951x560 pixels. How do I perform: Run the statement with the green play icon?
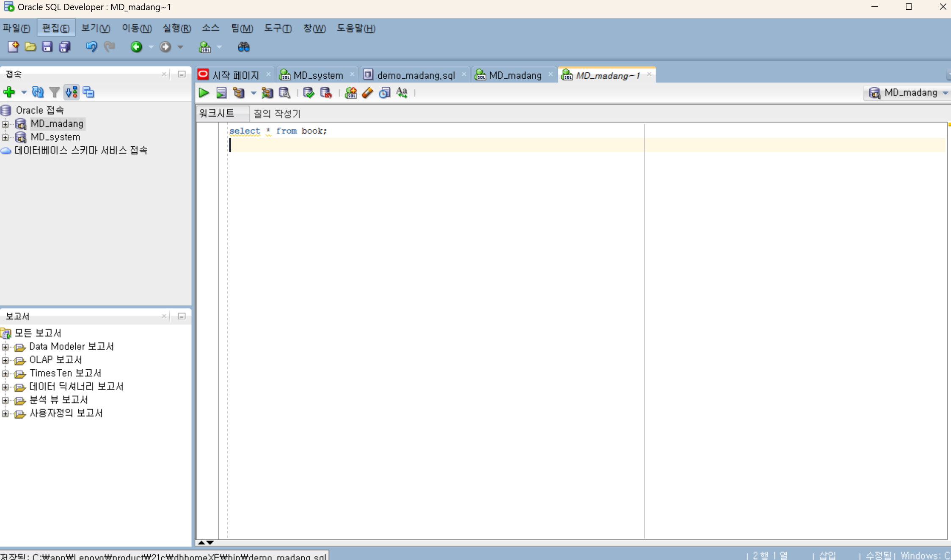click(204, 93)
